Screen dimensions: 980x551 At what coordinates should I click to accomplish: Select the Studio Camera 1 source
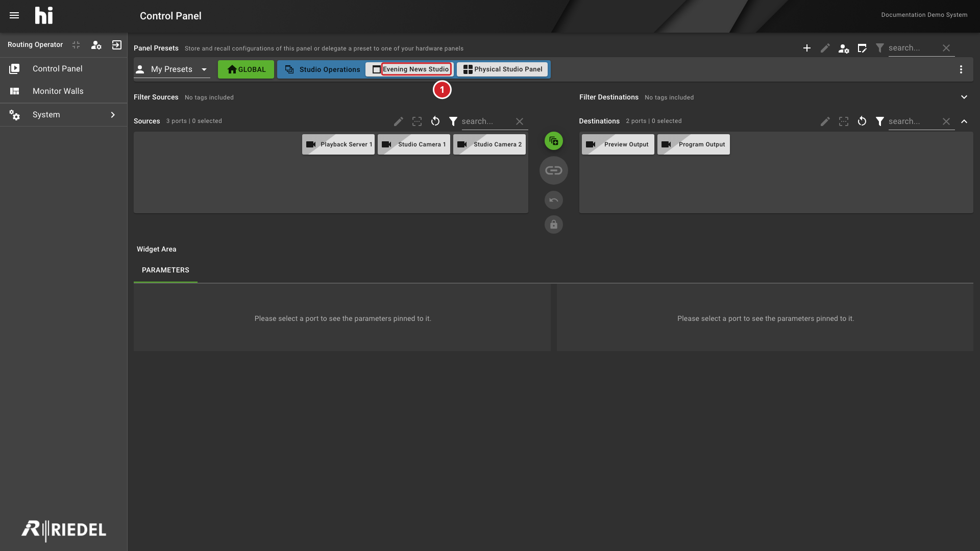(x=414, y=144)
